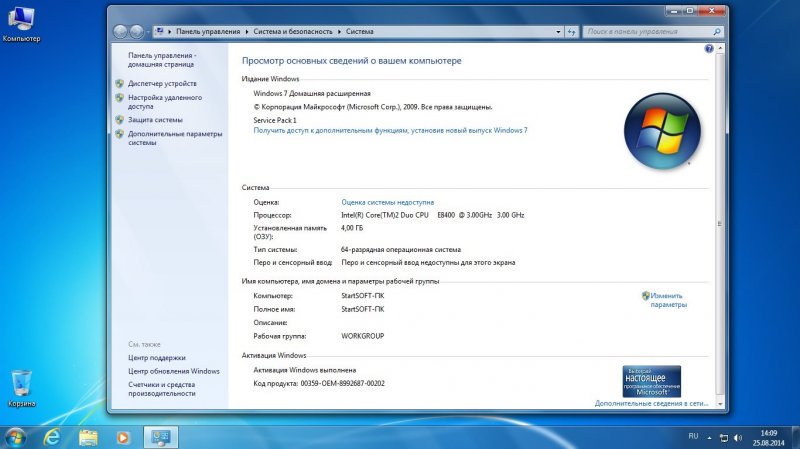The height and width of the screenshot is (449, 800).
Task: Open Настройка удаленного доступа link
Action: (165, 102)
